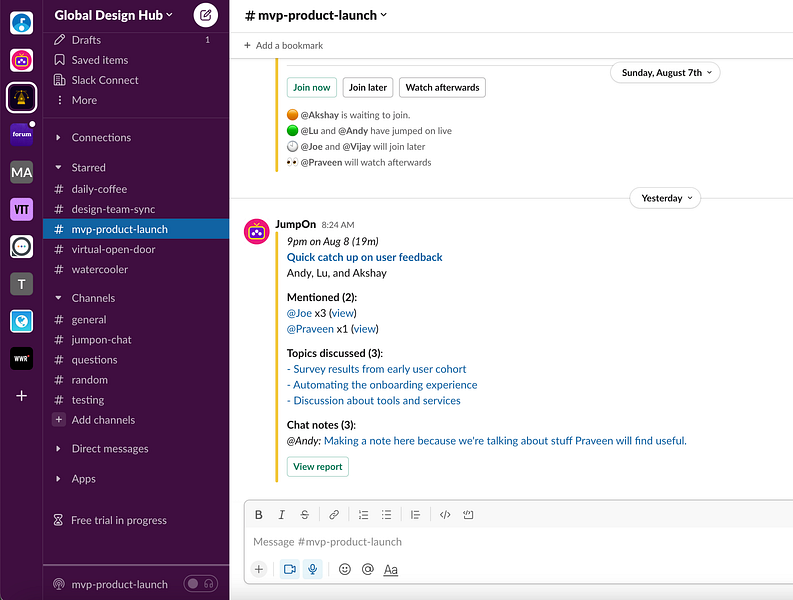Start a bulleted list

pos(386,515)
